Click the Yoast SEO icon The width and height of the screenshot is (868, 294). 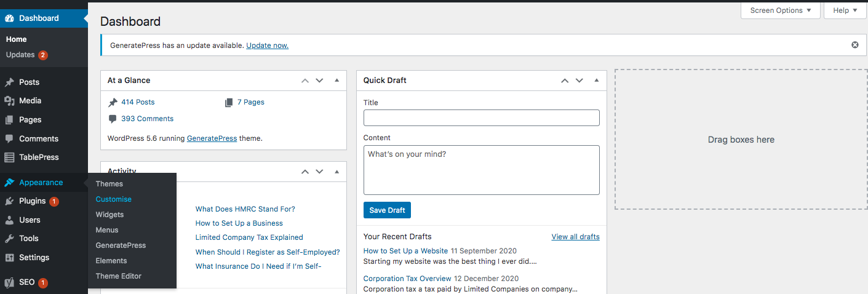[x=9, y=283]
